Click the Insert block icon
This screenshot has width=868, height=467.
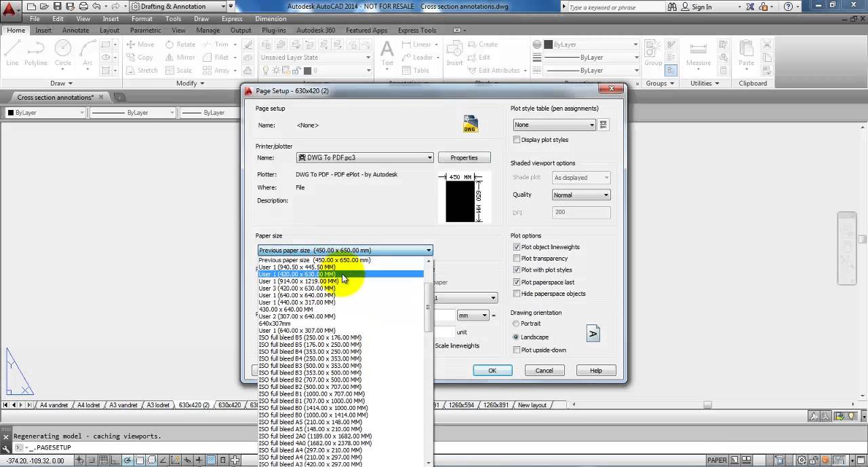pyautogui.click(x=455, y=53)
